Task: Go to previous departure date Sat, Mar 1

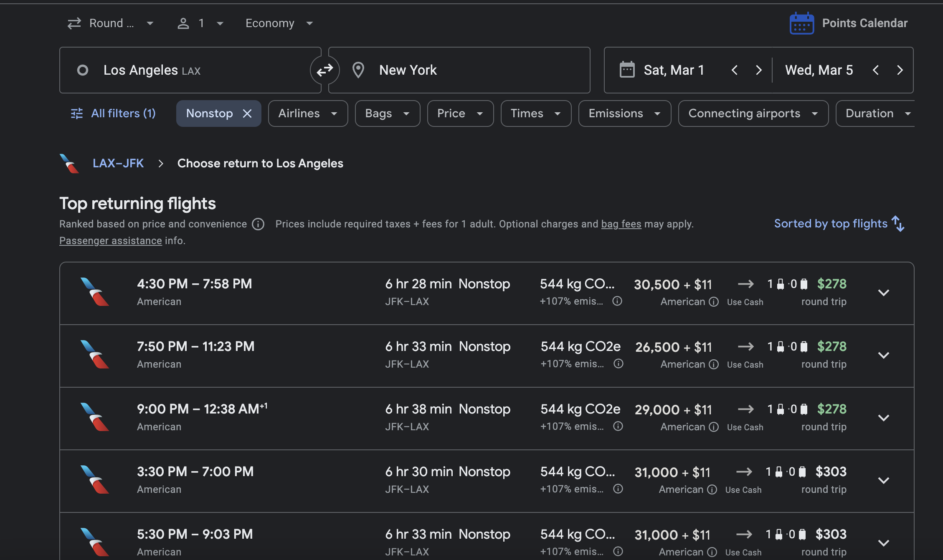Action: click(x=735, y=70)
